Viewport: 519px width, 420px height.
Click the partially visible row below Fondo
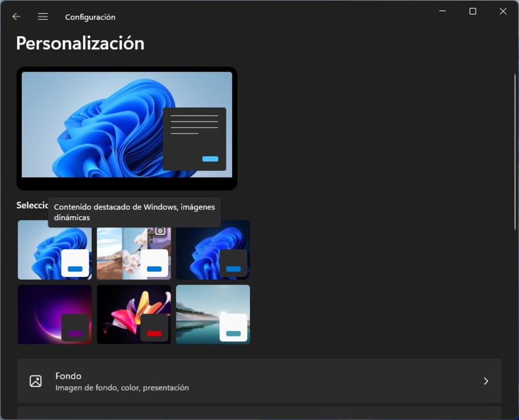[x=259, y=413]
